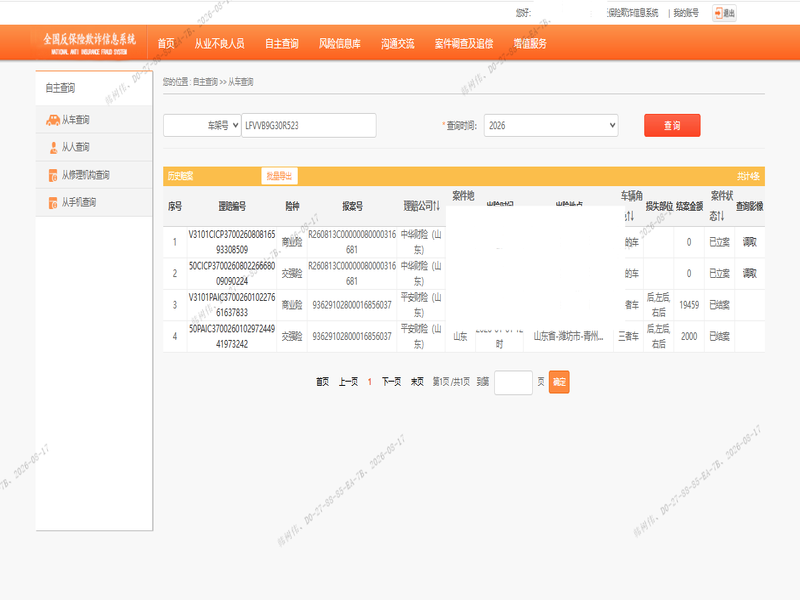The width and height of the screenshot is (800, 600).
Task: Click claim number V3101CICP3700260808165 cell
Action: click(x=232, y=242)
